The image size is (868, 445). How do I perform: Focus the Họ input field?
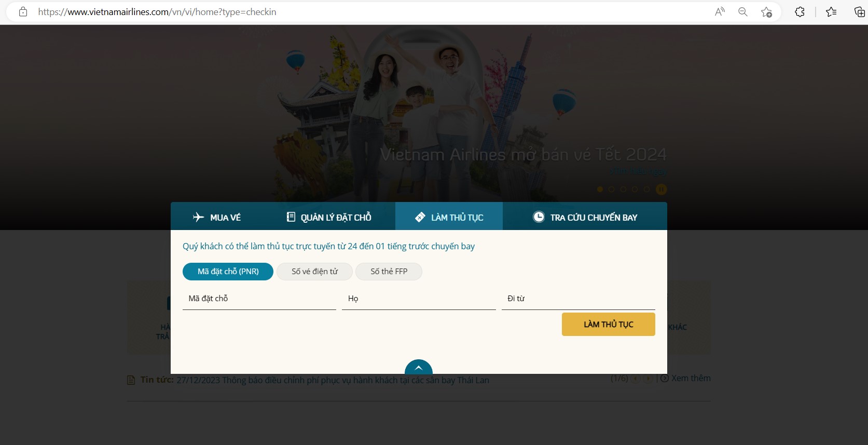coord(419,299)
